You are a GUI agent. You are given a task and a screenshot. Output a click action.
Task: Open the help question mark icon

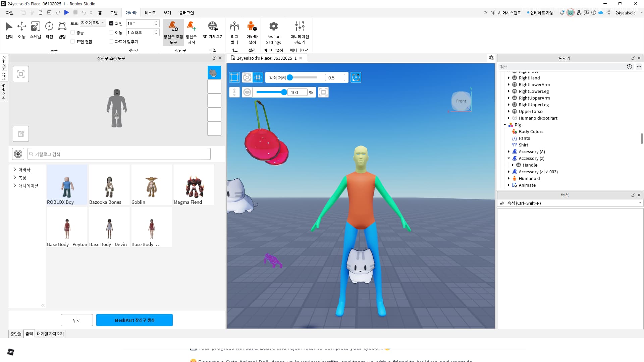594,13
